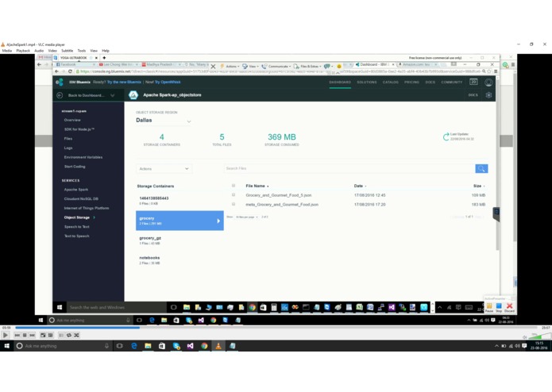552x392 pixels.
Task: Click the Bluemix user avatar icon
Action: click(x=488, y=83)
